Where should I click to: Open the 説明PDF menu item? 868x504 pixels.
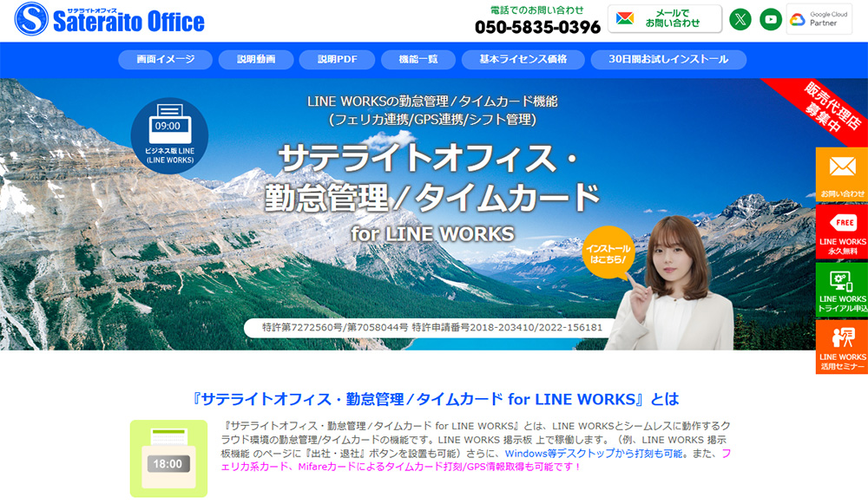pyautogui.click(x=337, y=59)
